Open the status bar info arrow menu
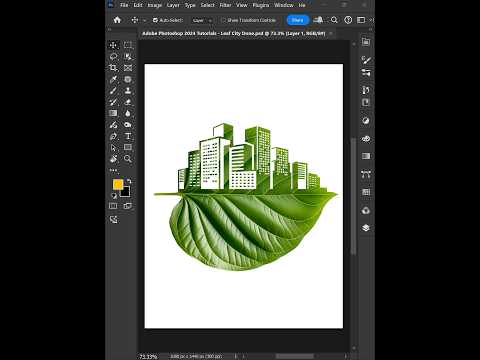Image resolution: width=480 pixels, height=360 pixels. pyautogui.click(x=236, y=356)
